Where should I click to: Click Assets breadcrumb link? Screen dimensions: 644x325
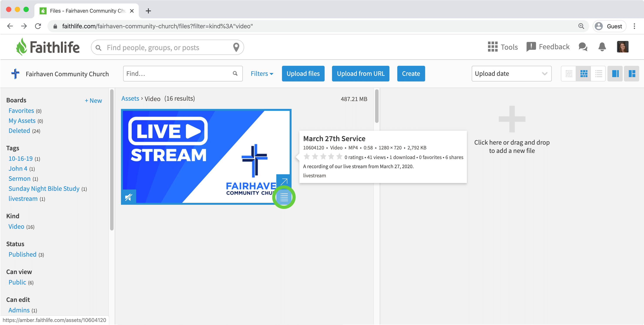pyautogui.click(x=130, y=98)
